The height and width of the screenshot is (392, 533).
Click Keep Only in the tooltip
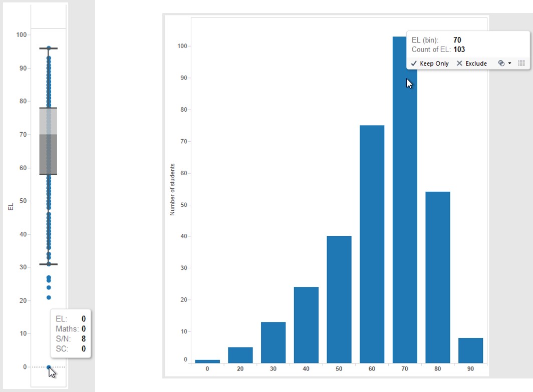[430, 64]
